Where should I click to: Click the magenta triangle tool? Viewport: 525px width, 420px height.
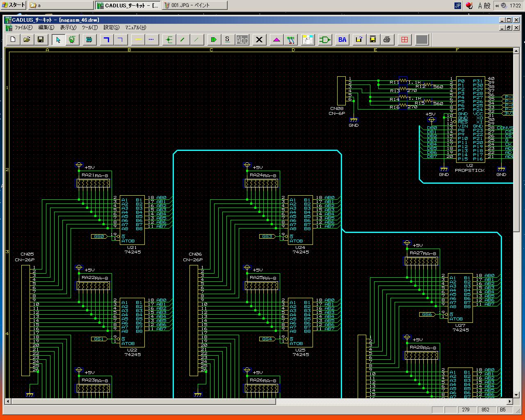tap(277, 39)
